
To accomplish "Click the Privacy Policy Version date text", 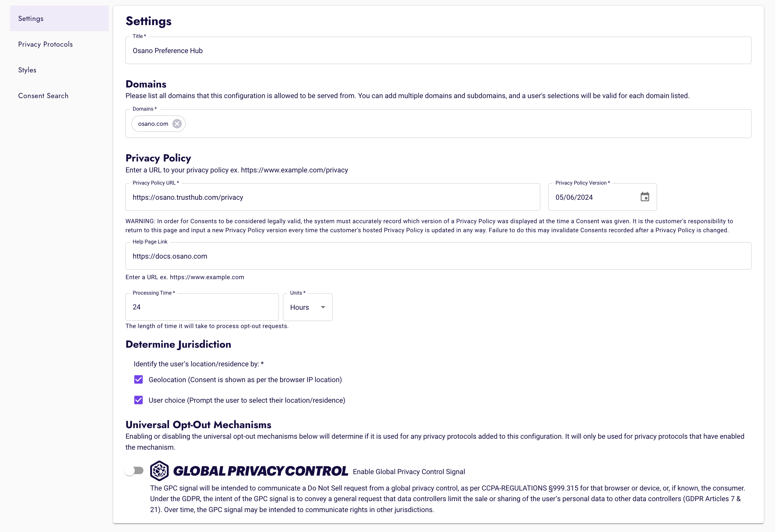I will click(574, 197).
